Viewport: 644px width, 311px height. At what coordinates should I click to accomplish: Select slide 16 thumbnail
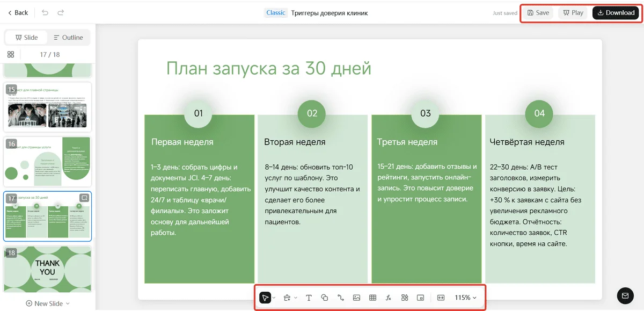click(48, 161)
